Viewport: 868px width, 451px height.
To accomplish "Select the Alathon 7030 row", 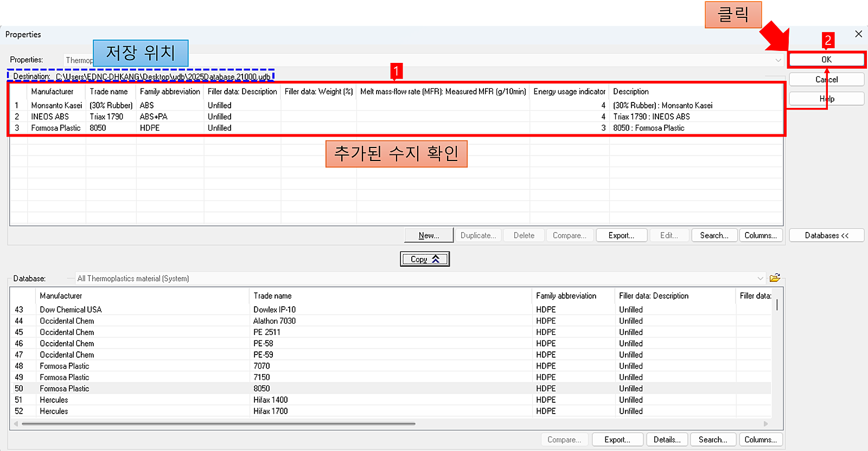I will tap(391, 321).
